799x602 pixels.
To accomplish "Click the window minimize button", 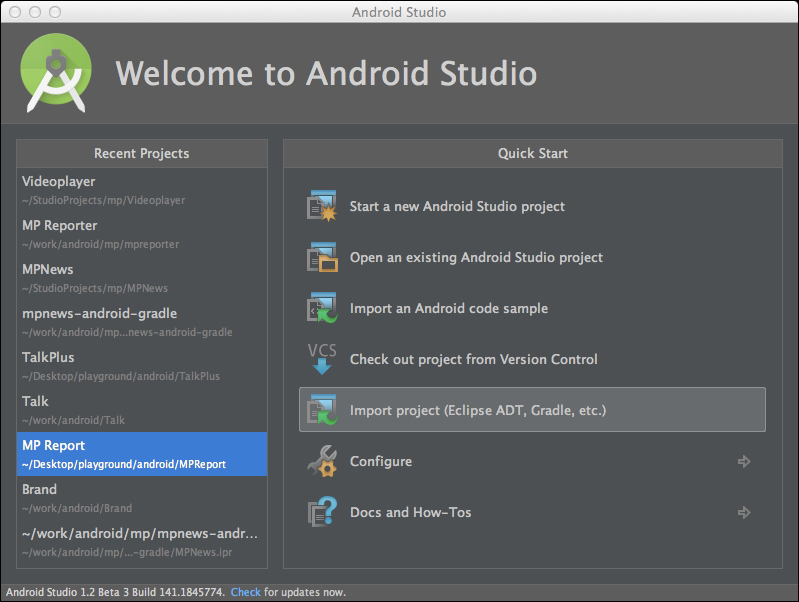I will [x=35, y=12].
